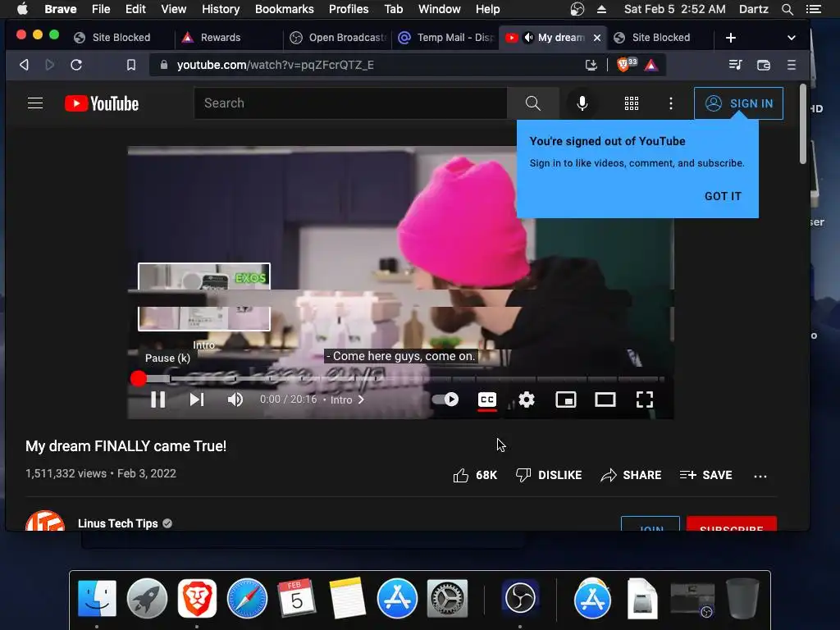Expand the tab search dropdown arrow
This screenshot has height=630, width=840.
tap(792, 38)
